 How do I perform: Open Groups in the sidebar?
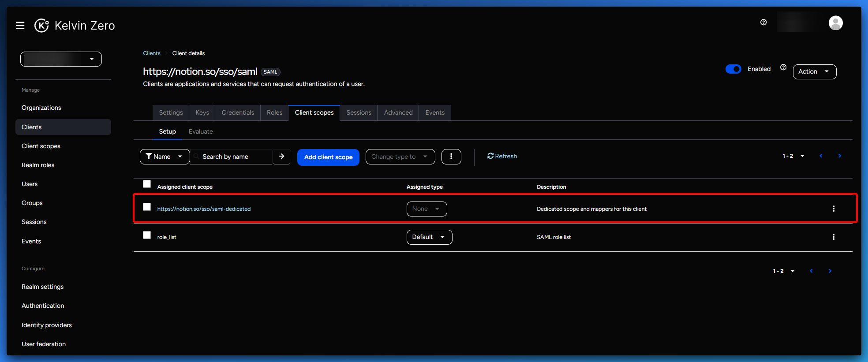click(63, 203)
